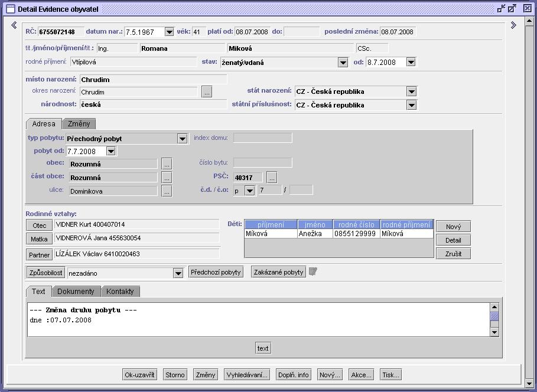Expand státní příslušnost dropdown
The height and width of the screenshot is (392, 537).
pos(412,105)
